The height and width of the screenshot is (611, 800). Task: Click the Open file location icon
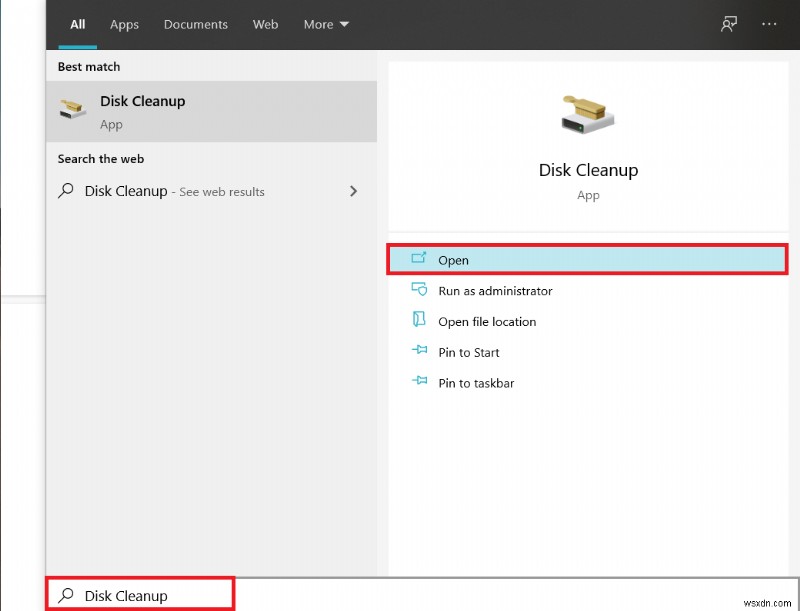pyautogui.click(x=418, y=321)
